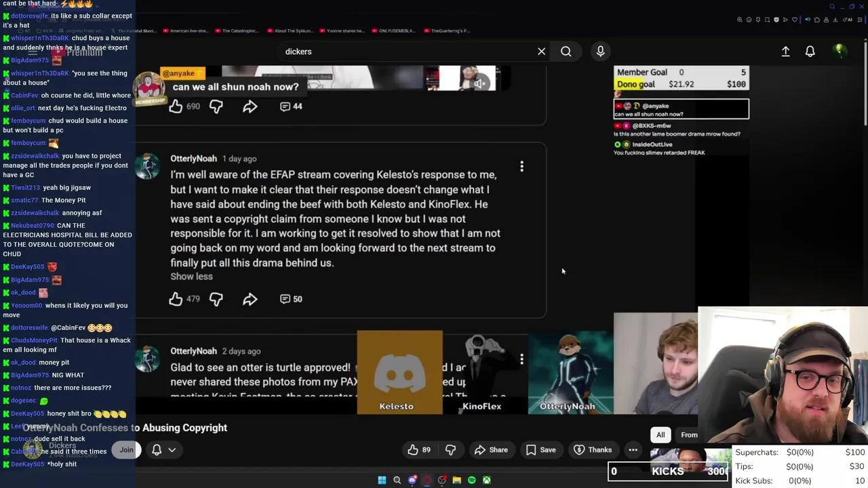Click the '1 day ago' post timestamp
This screenshot has height=488, width=868.
[239, 159]
